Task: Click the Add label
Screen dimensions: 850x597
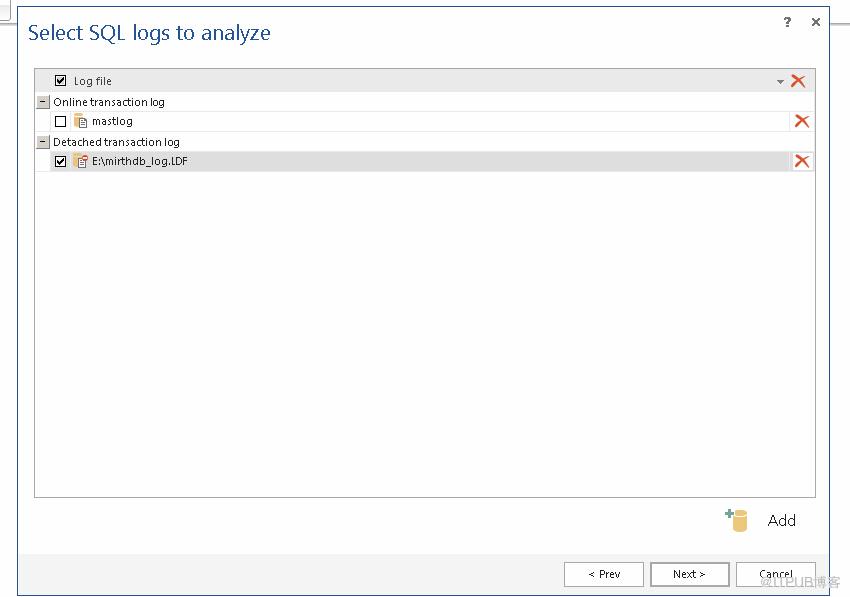Action: click(x=782, y=521)
